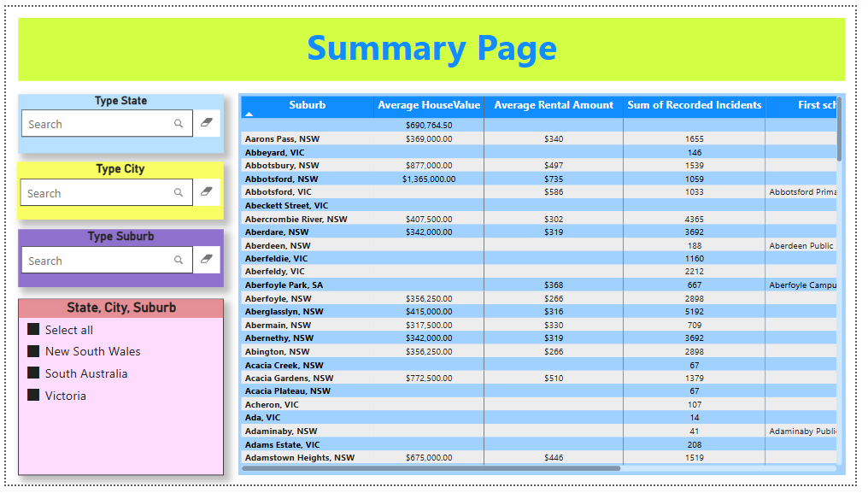The image size is (868, 499).
Task: Check the Select all checkbox
Action: 33,330
